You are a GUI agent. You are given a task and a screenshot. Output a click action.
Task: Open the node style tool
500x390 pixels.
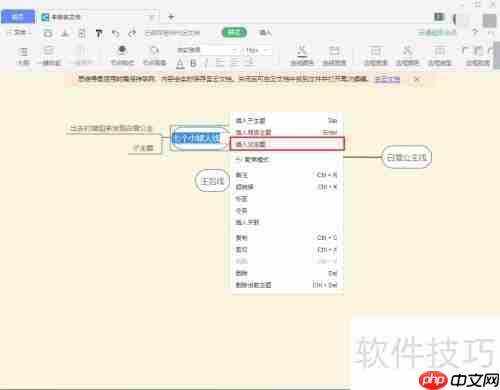click(122, 55)
